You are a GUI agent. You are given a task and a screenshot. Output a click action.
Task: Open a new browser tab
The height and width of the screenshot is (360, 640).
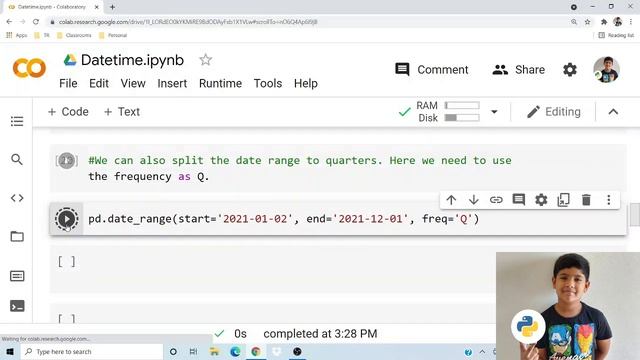[x=112, y=7]
